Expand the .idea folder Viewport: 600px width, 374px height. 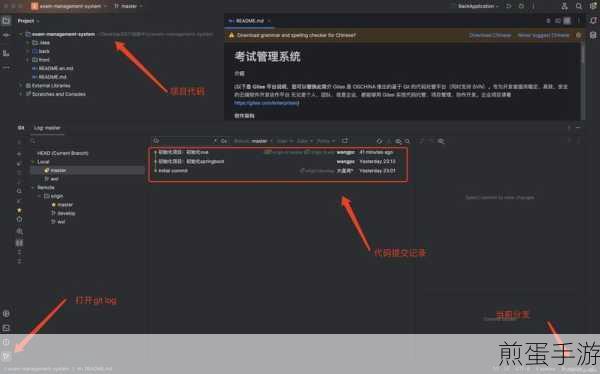point(28,42)
